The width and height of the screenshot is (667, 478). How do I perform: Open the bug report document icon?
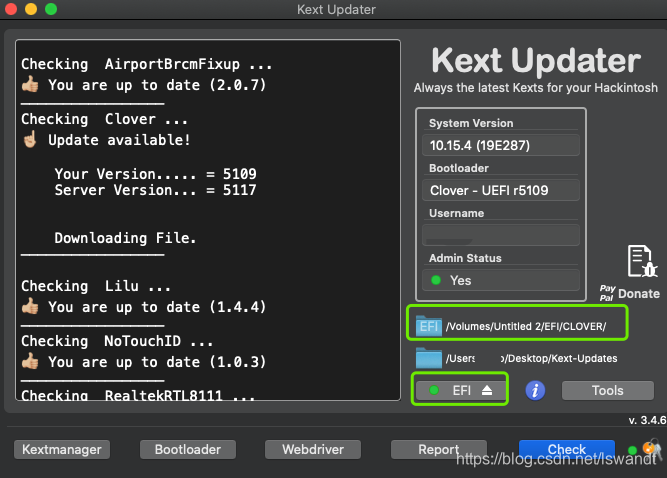click(x=641, y=261)
